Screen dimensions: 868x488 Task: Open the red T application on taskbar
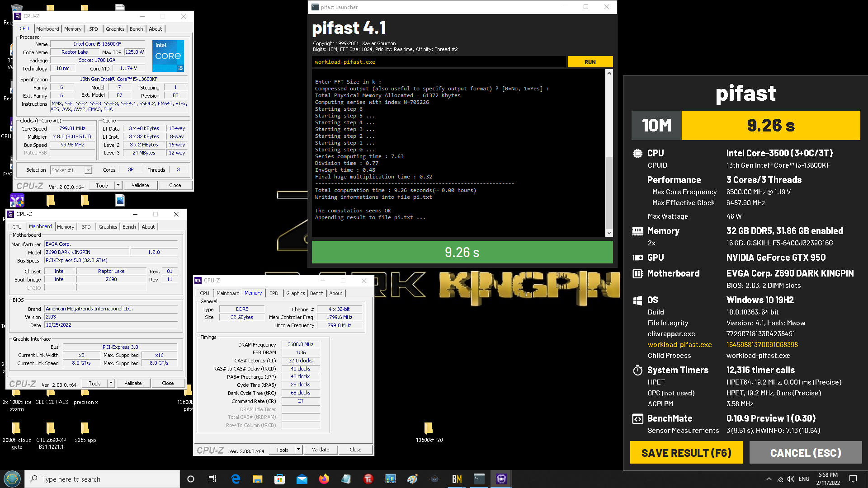368,479
